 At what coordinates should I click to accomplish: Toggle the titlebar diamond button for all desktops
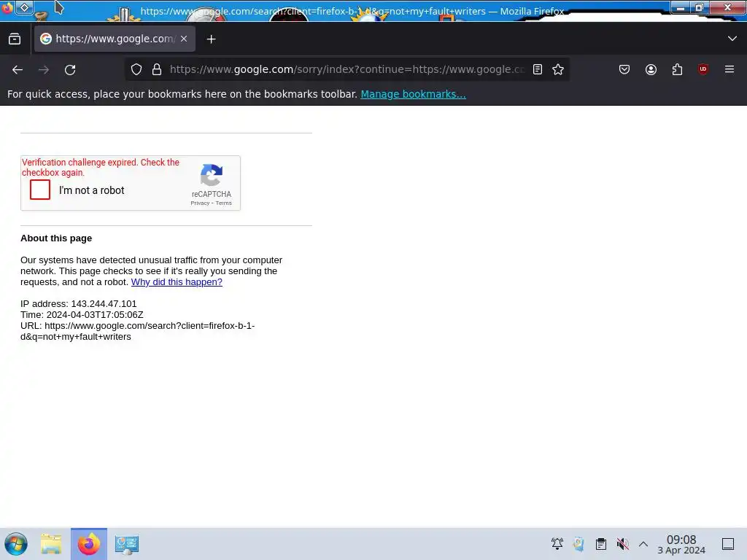pyautogui.click(x=24, y=7)
